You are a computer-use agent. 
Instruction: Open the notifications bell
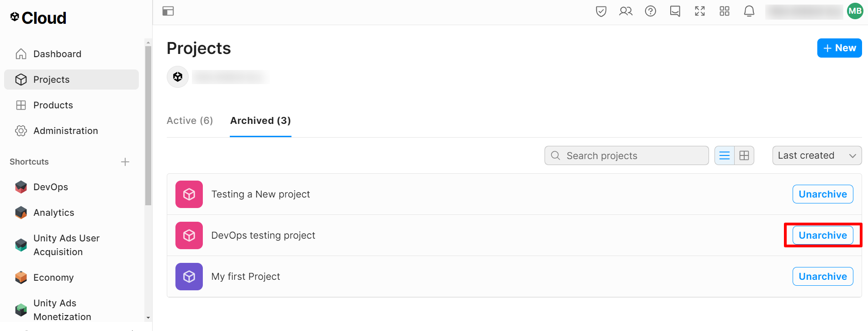tap(749, 11)
